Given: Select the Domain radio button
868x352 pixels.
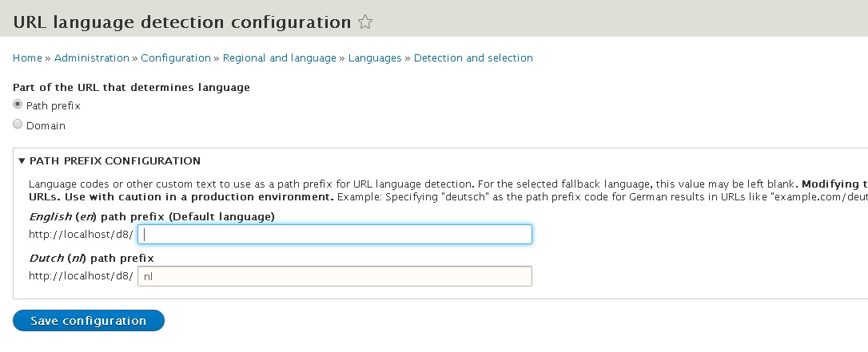Looking at the screenshot, I should coord(18,125).
